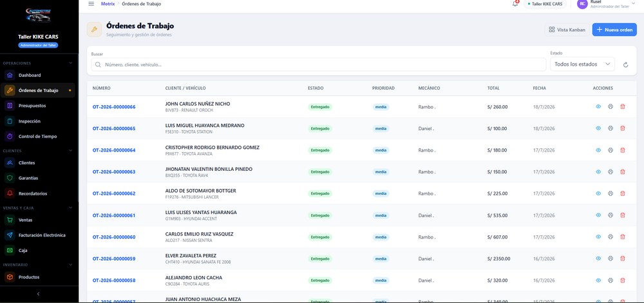The width and height of the screenshot is (644, 303).
Task: Go to Control de Tiempo menu item
Action: click(x=38, y=136)
